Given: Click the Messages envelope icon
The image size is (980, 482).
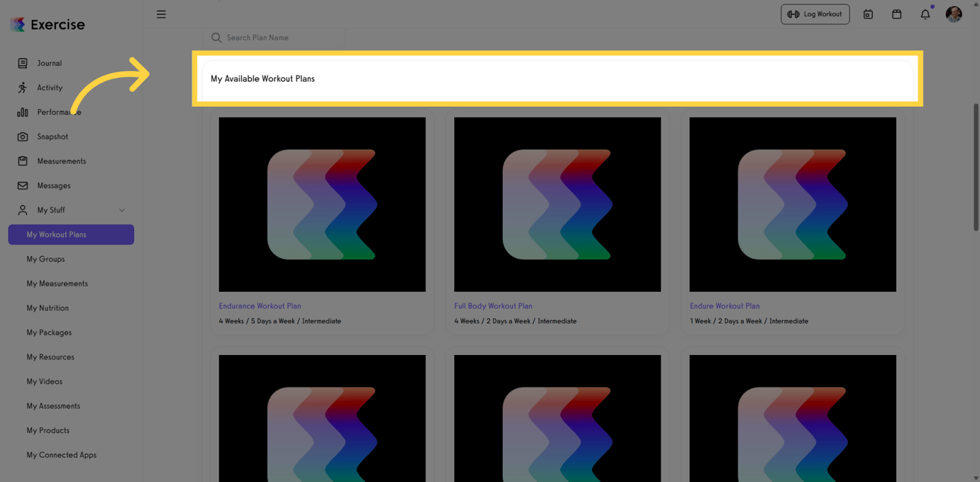Looking at the screenshot, I should pos(22,185).
